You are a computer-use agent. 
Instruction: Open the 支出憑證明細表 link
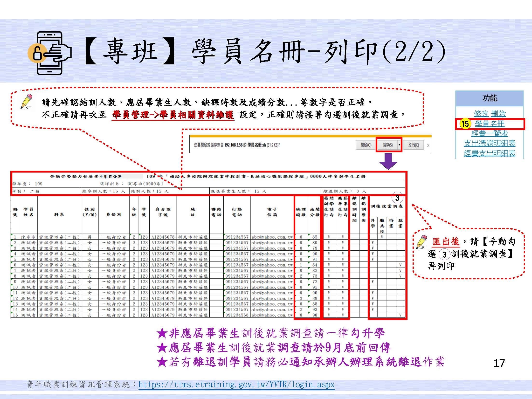pos(490,143)
